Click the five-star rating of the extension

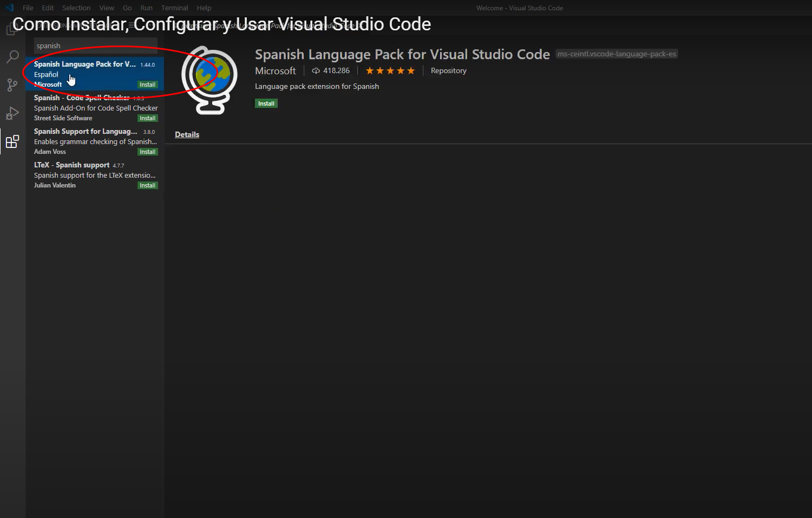point(390,71)
